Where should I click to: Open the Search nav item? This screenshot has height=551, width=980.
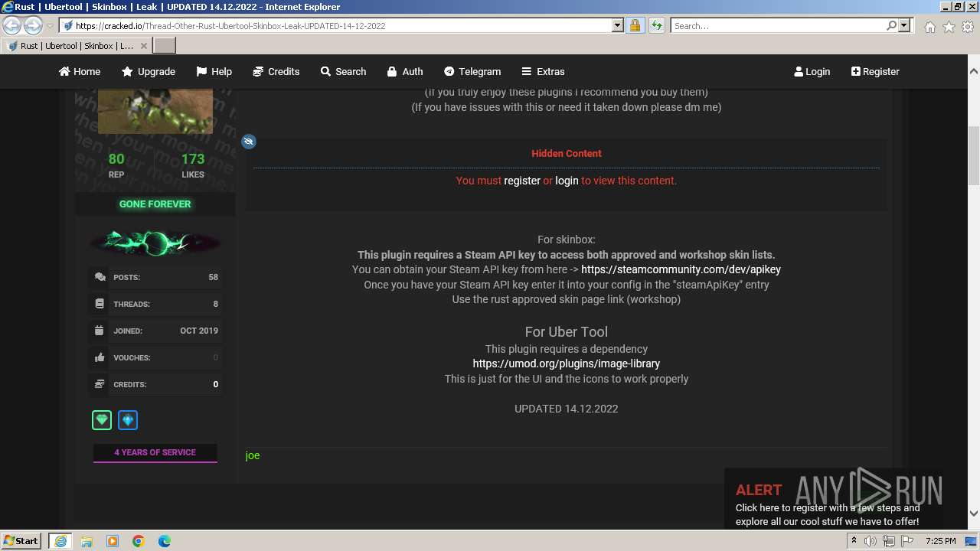point(343,71)
